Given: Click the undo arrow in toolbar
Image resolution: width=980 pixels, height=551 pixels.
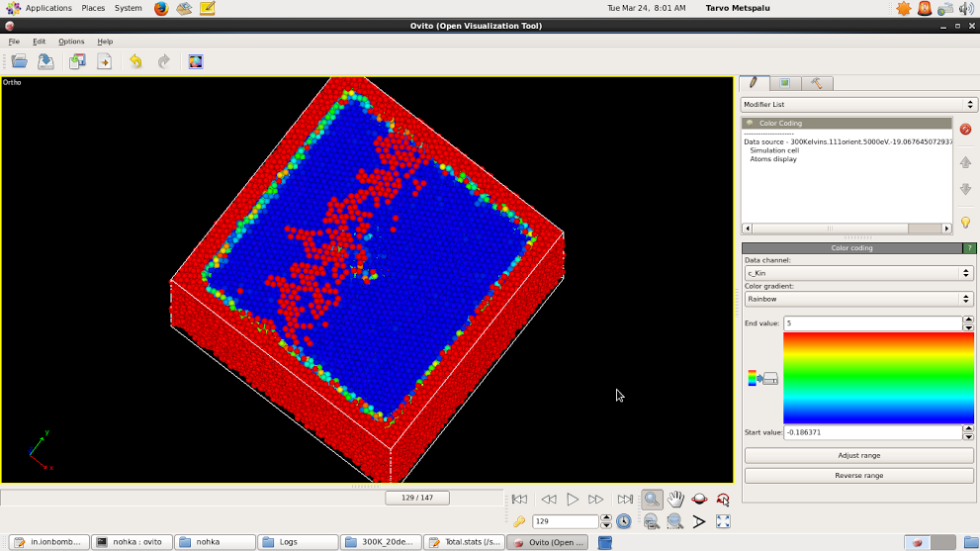Looking at the screenshot, I should pyautogui.click(x=135, y=61).
